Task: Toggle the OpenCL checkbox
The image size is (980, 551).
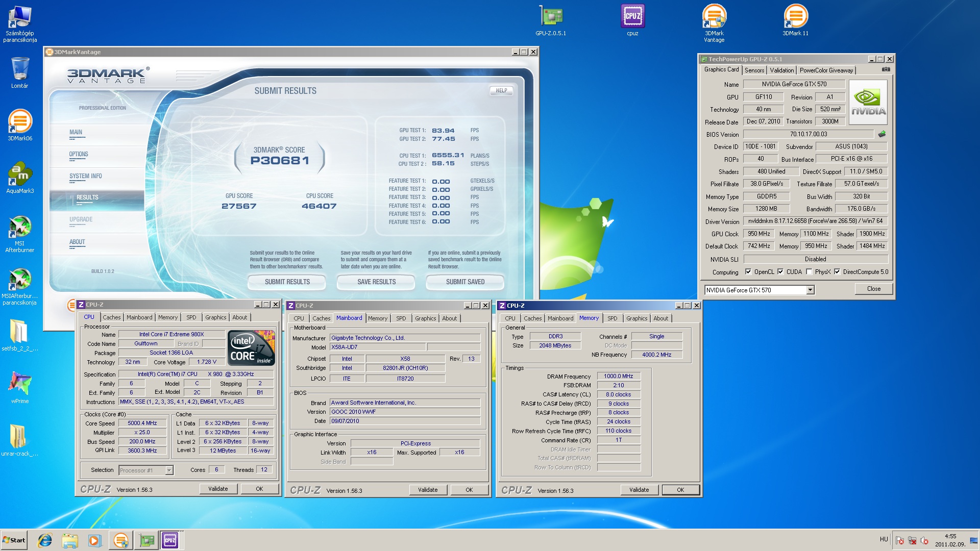Action: 748,272
